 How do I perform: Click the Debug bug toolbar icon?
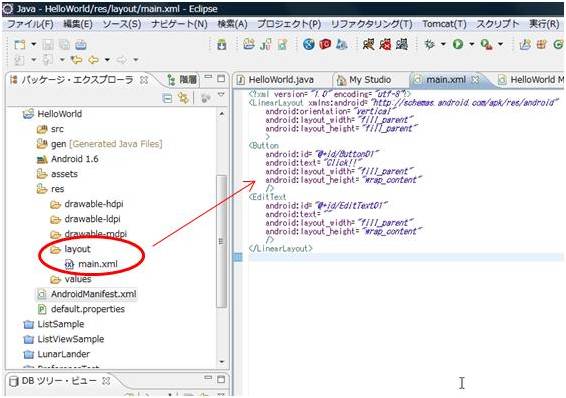point(430,44)
